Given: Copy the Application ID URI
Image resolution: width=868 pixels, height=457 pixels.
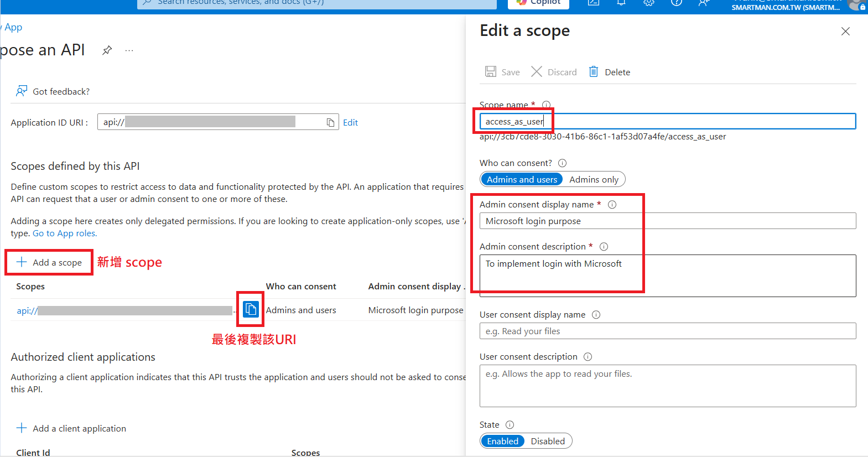Looking at the screenshot, I should [x=330, y=122].
